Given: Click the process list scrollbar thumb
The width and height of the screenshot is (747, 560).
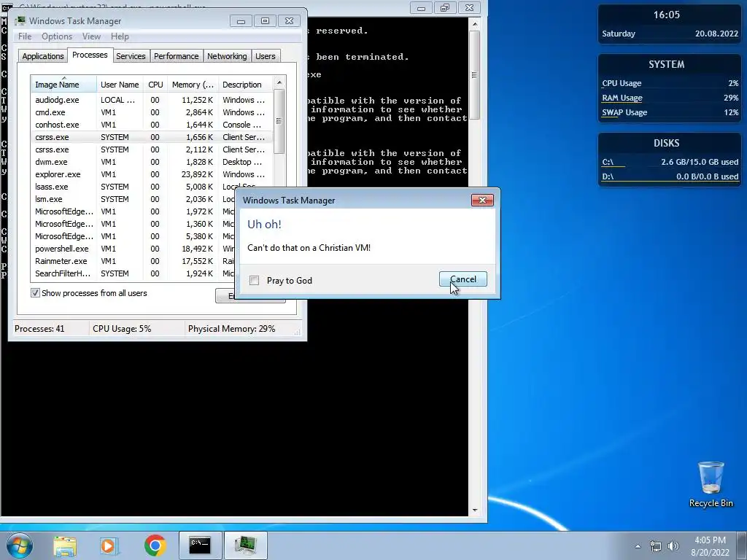Looking at the screenshot, I should pos(279,122).
